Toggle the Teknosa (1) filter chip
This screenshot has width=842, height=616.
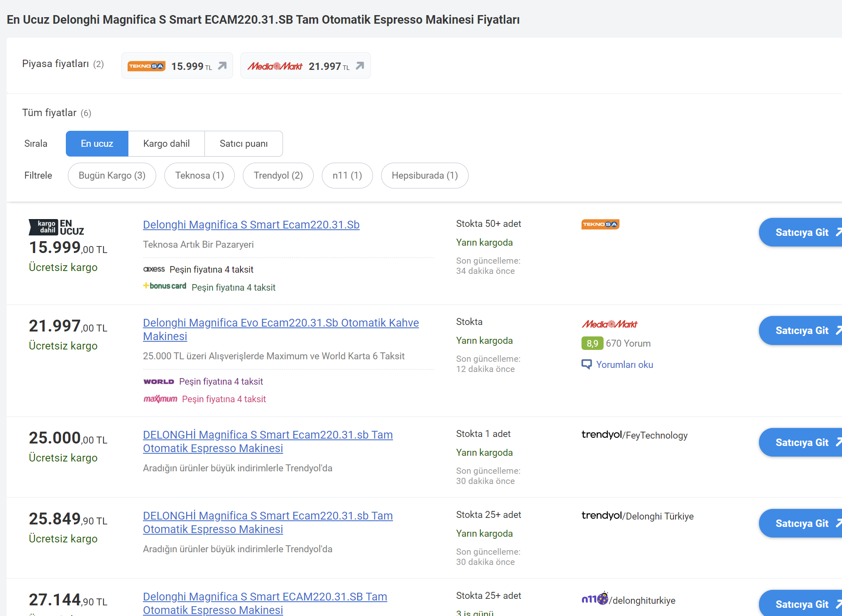click(x=200, y=176)
